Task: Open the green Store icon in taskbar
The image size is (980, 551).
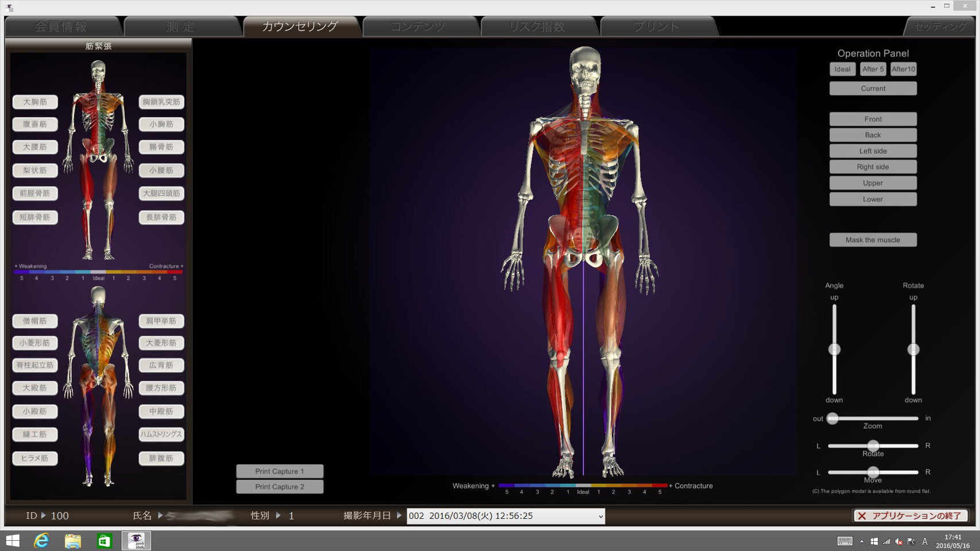Action: click(104, 541)
